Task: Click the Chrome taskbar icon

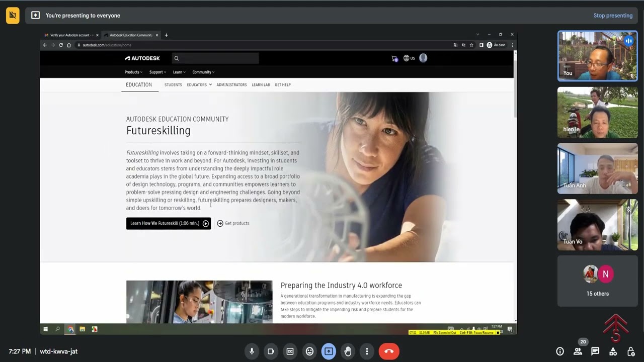Action: click(x=70, y=329)
